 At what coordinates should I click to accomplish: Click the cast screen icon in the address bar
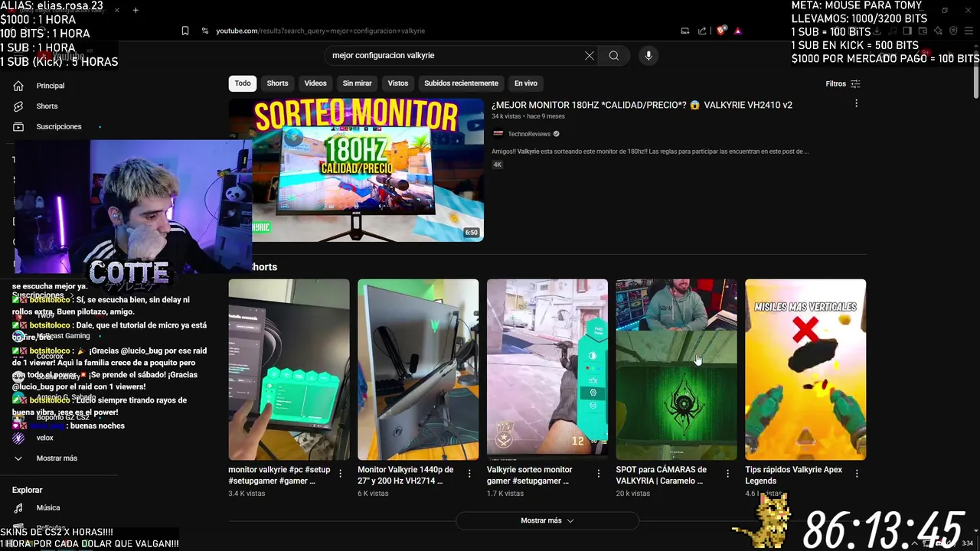685,31
